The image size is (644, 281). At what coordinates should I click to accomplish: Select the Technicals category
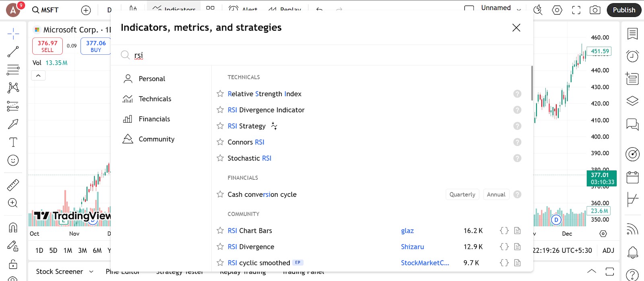pos(147,99)
